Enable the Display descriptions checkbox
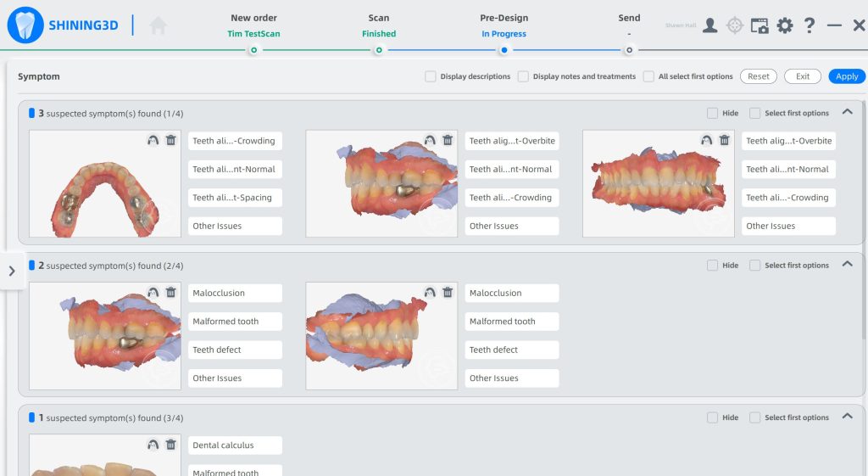Image resolution: width=868 pixels, height=476 pixels. point(431,76)
